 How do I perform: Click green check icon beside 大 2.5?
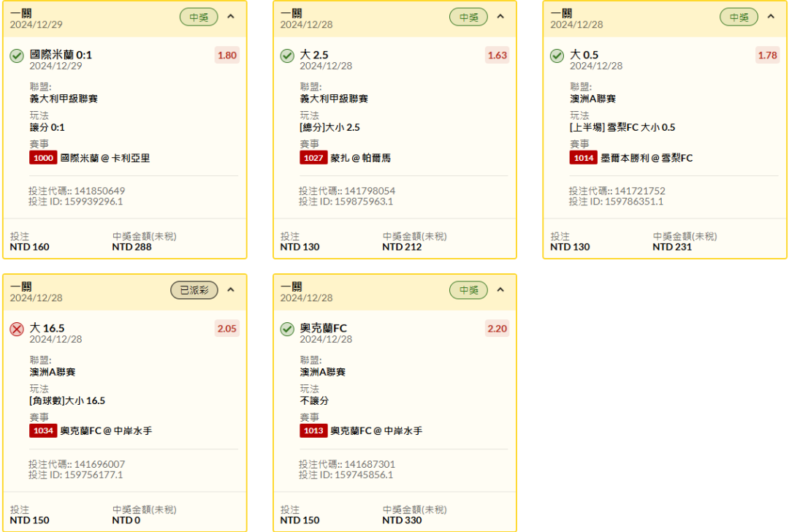point(287,56)
